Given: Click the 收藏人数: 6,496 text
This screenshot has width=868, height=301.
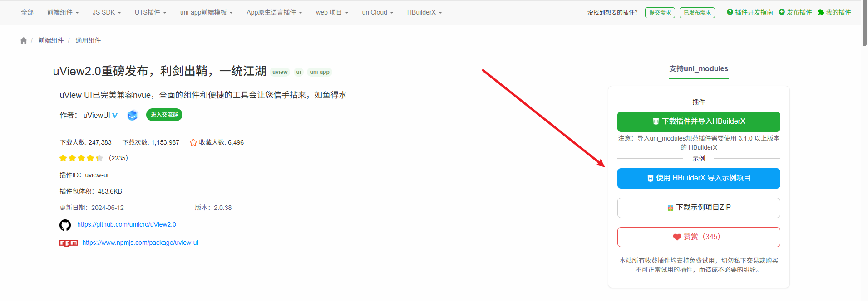Looking at the screenshot, I should point(222,142).
